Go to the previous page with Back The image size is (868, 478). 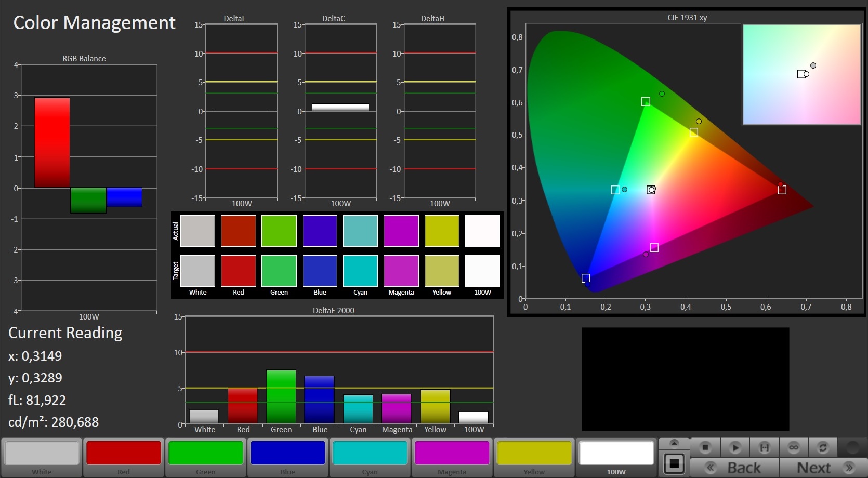(734, 468)
